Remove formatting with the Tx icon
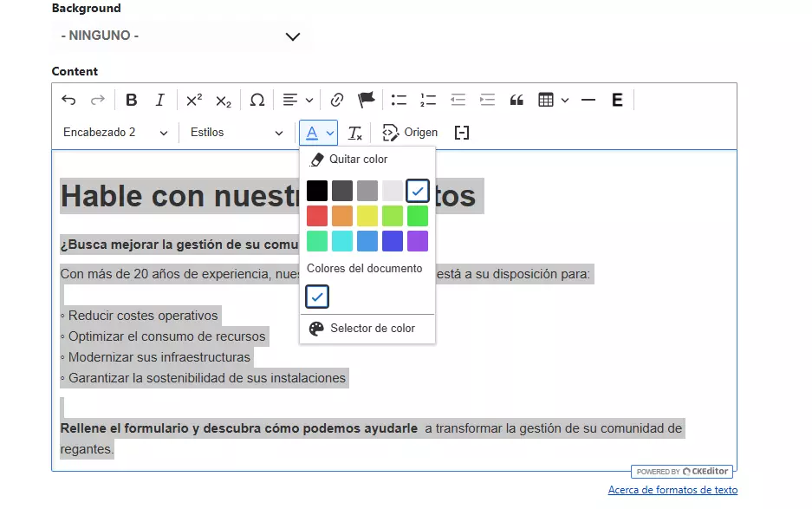This screenshot has width=812, height=509. pos(354,132)
